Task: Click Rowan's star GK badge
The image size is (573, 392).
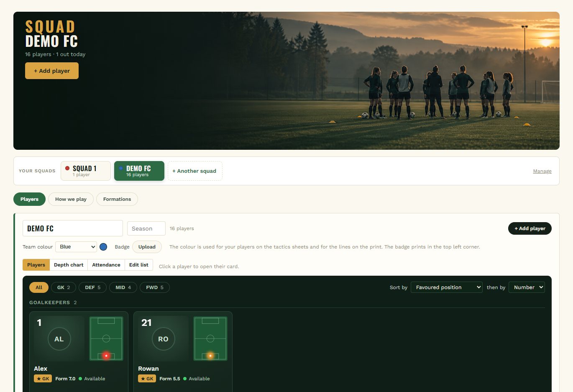Action: point(147,379)
